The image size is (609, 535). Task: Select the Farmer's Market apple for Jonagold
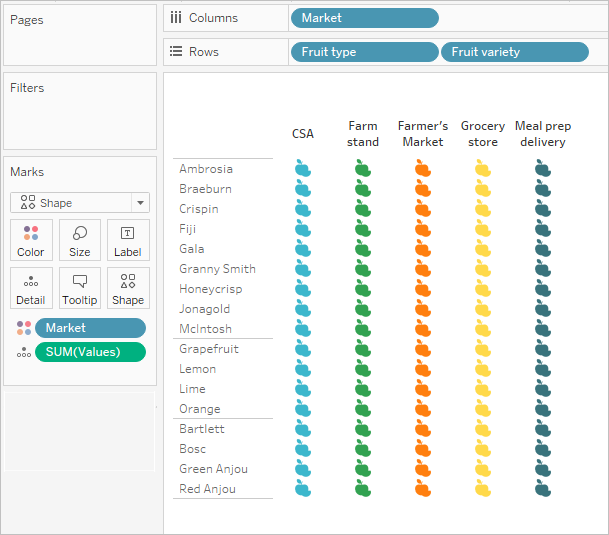pos(423,308)
